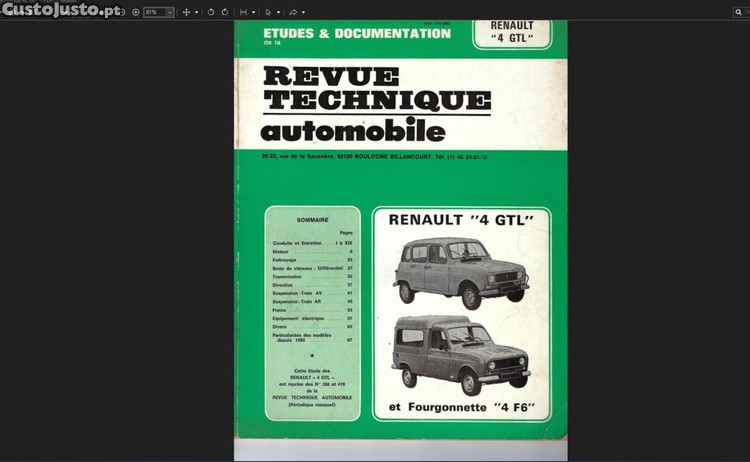
Task: Expand the fit page options arrow
Action: (254, 12)
